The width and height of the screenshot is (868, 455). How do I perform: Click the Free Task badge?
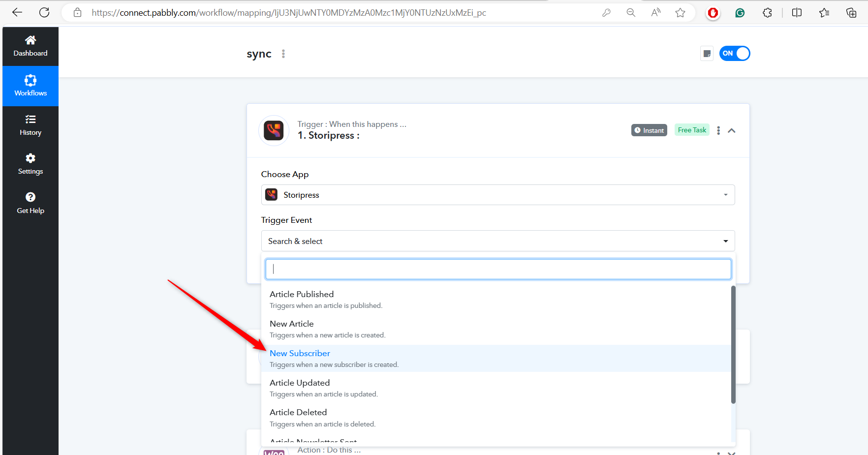click(x=692, y=130)
